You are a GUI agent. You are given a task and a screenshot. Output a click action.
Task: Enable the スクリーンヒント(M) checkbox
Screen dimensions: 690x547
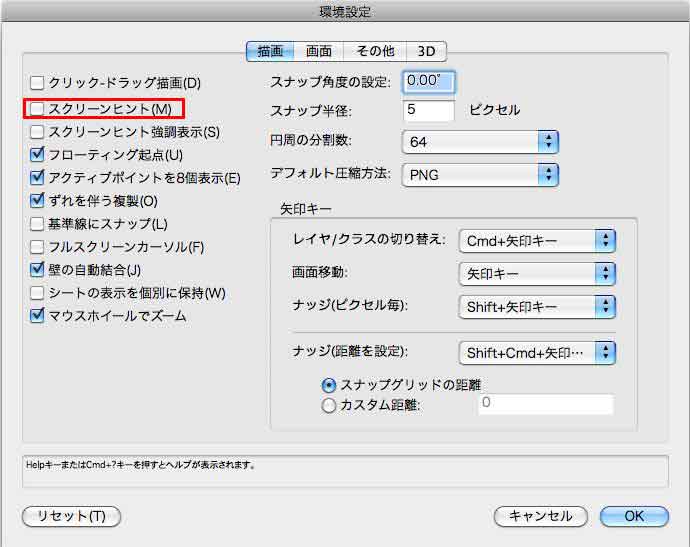pyautogui.click(x=38, y=107)
